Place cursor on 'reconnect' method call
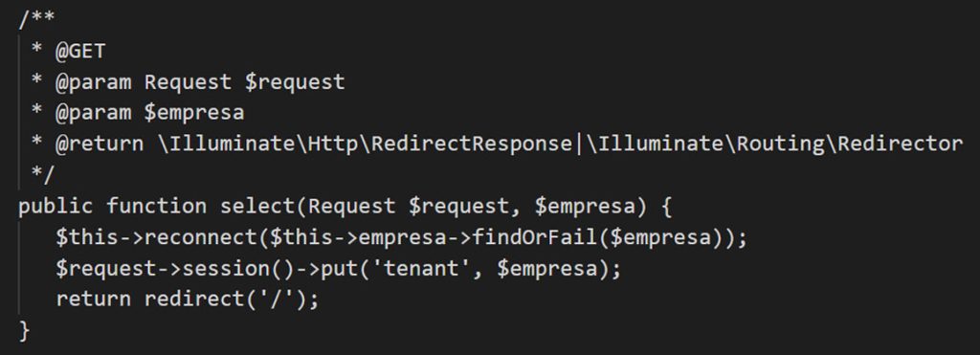Viewport: 980px width, 355px height. [201, 237]
